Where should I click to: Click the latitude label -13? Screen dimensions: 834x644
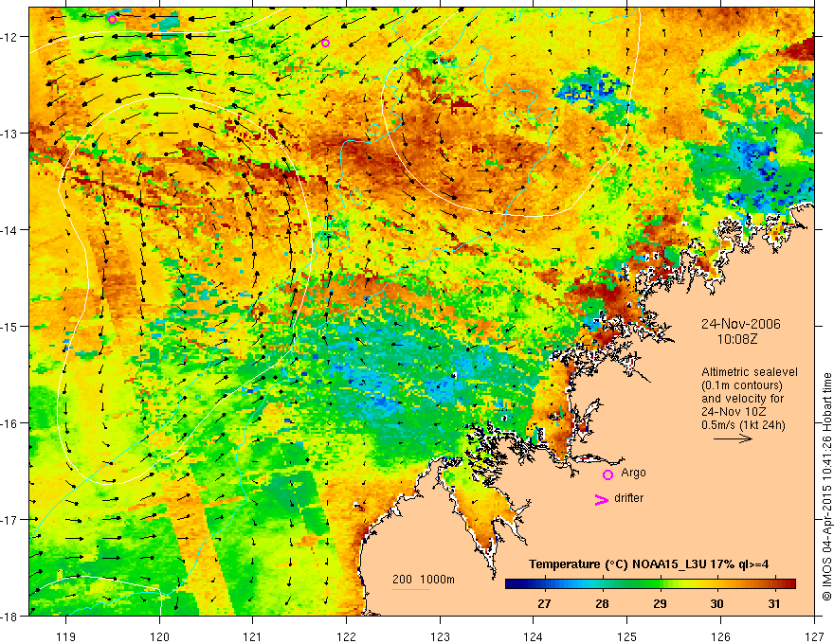tap(9, 134)
